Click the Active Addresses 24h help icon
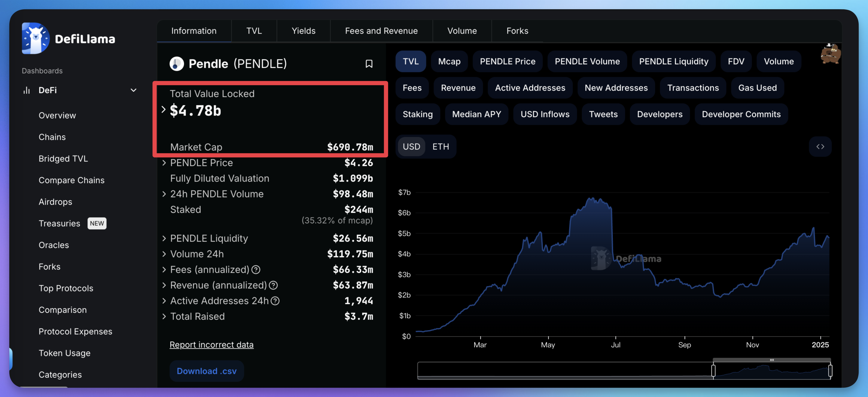The image size is (868, 397). [x=275, y=301]
